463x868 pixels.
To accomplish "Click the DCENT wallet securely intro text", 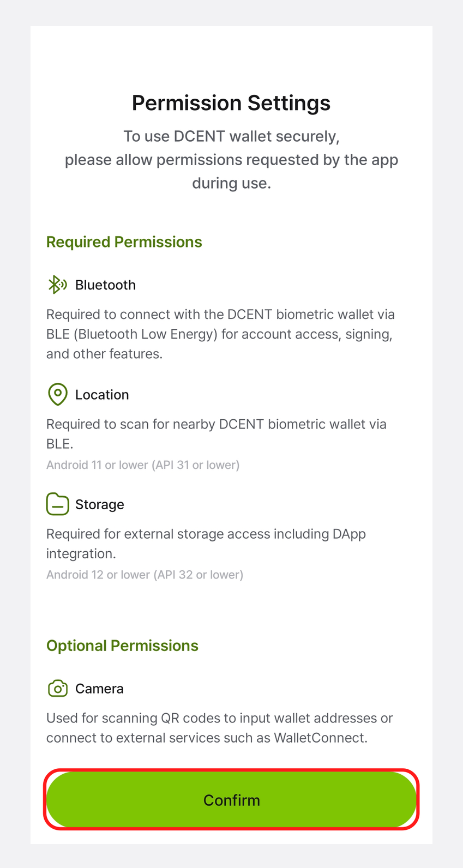I will [x=231, y=136].
